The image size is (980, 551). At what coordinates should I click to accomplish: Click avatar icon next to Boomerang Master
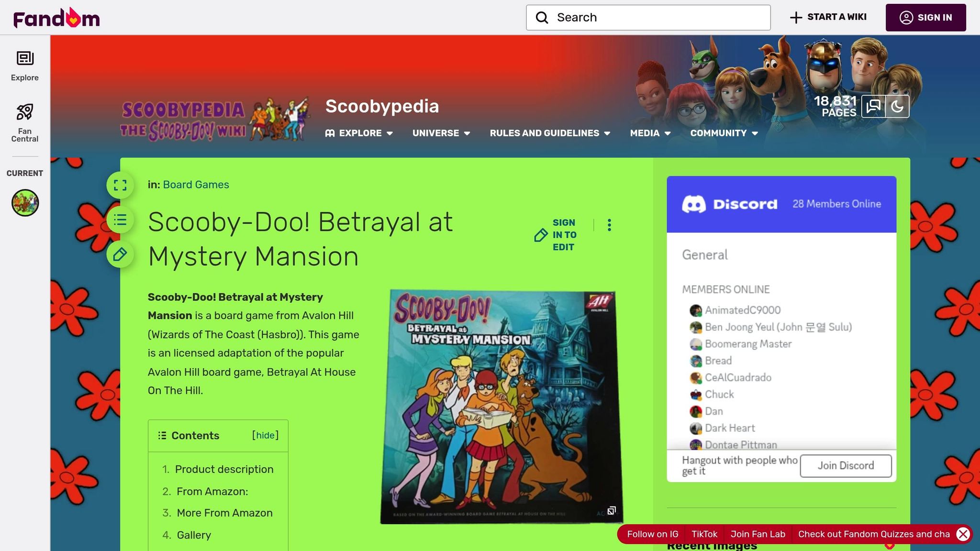coord(695,344)
